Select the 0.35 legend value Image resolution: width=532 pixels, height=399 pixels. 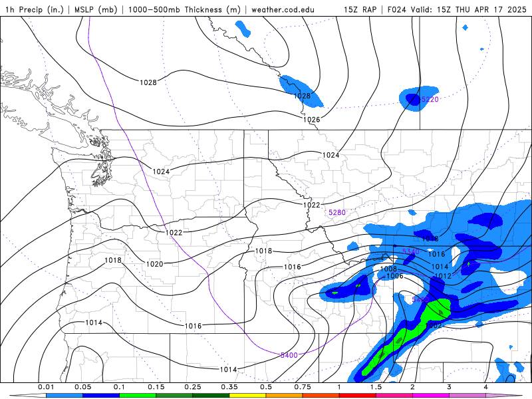point(229,387)
